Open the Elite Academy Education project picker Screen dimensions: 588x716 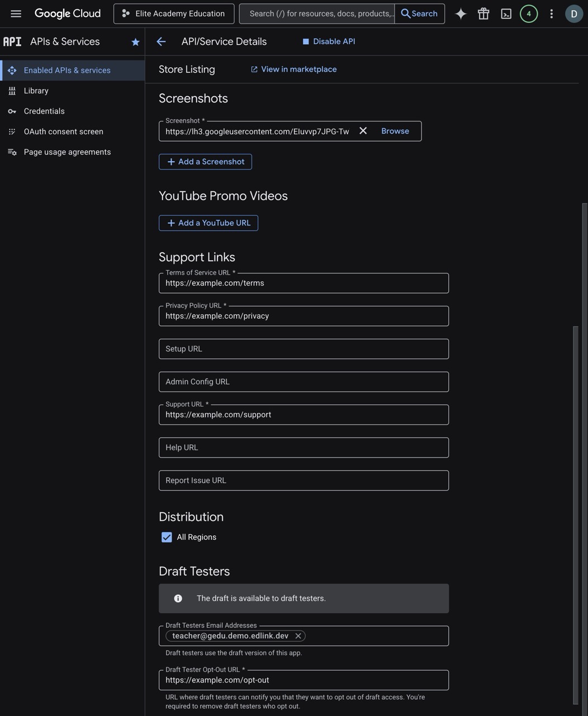click(174, 13)
